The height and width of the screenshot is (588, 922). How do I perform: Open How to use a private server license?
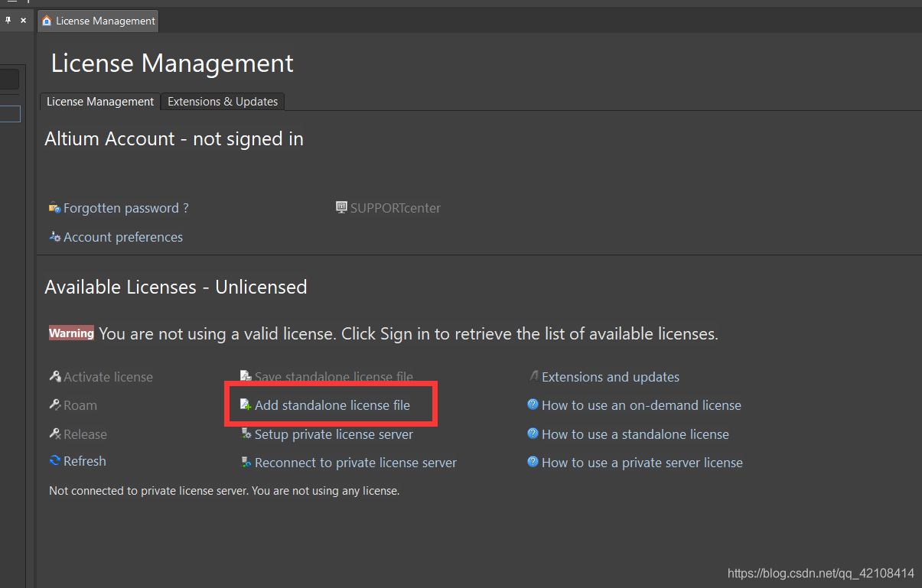pos(642,463)
